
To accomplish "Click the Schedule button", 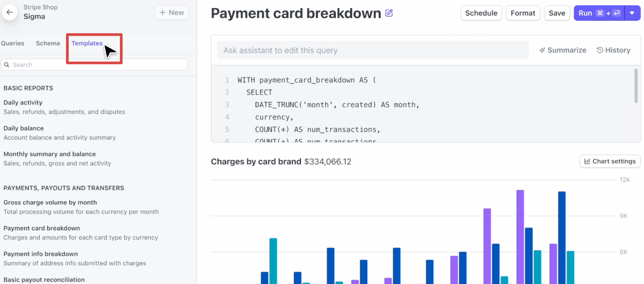I will pos(481,13).
